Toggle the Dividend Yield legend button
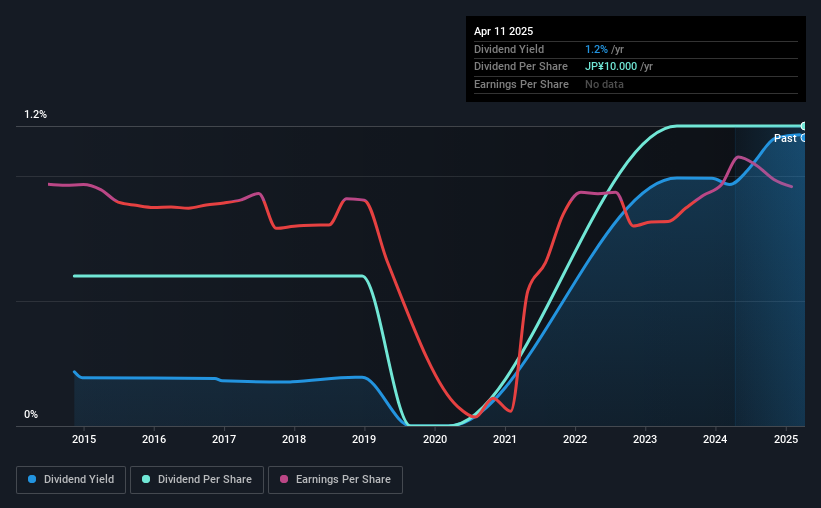This screenshot has width=821, height=508. (x=71, y=480)
